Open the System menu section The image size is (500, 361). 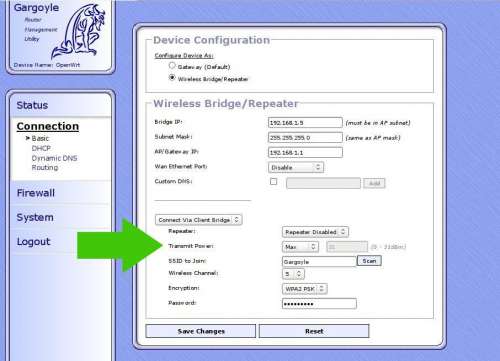tap(35, 217)
